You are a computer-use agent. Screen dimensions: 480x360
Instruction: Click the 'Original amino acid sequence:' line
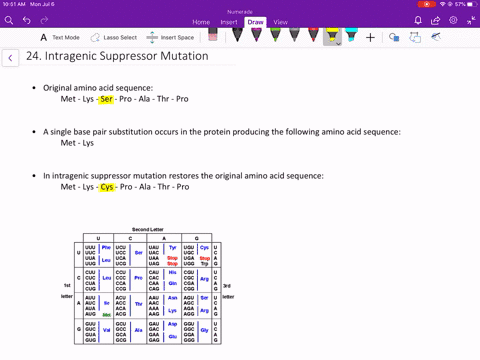98,88
